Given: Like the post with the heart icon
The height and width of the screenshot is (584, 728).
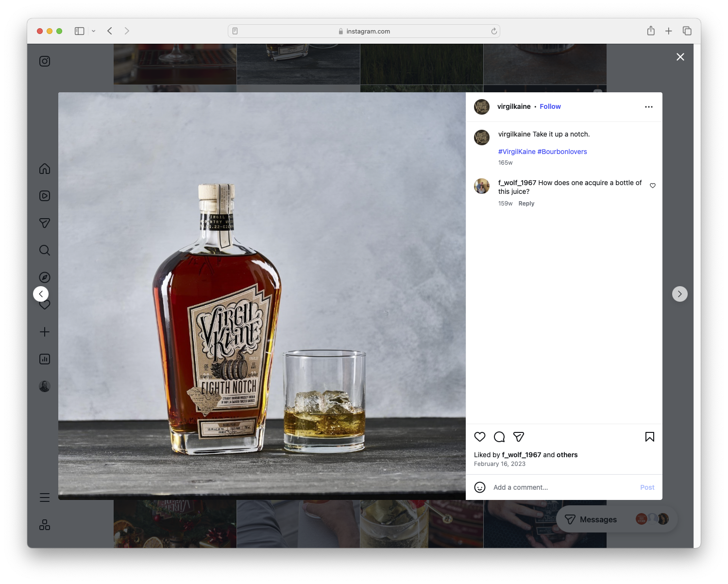Looking at the screenshot, I should click(480, 437).
